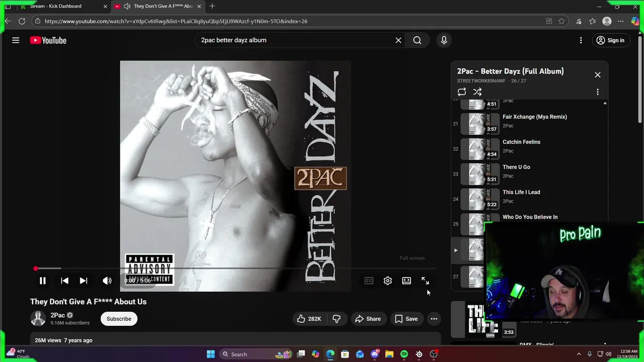
Task: Open YouTube settings three-dot menu near Sign in
Action: 581,40
